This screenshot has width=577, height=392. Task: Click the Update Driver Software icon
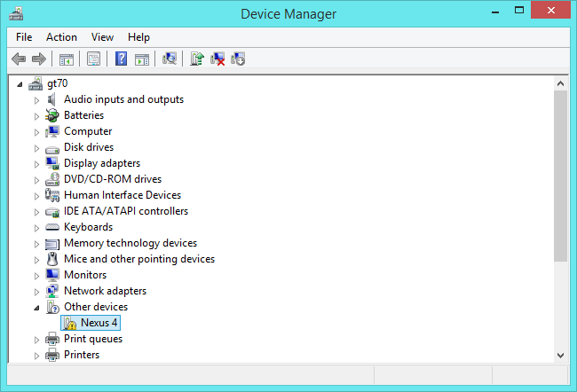point(197,59)
